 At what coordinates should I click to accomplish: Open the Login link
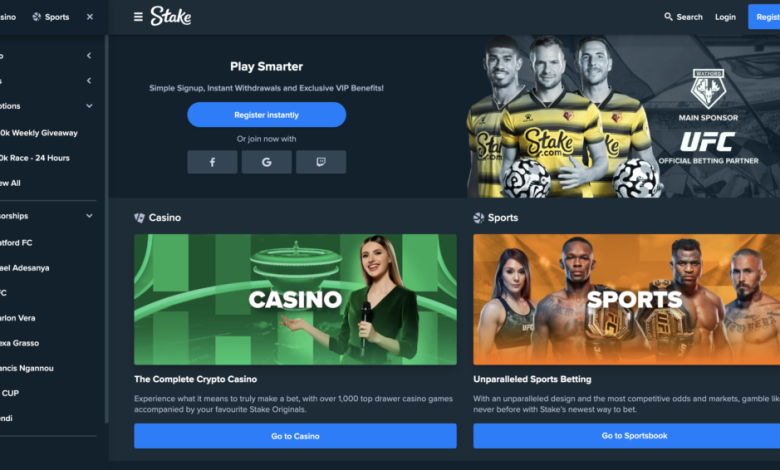pos(725,17)
